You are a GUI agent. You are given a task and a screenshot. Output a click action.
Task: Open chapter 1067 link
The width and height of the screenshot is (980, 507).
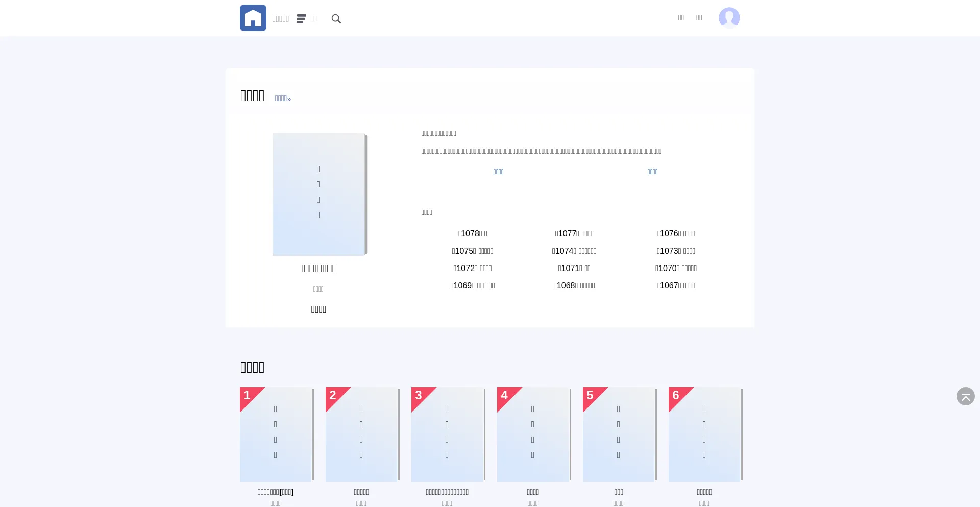pos(676,286)
